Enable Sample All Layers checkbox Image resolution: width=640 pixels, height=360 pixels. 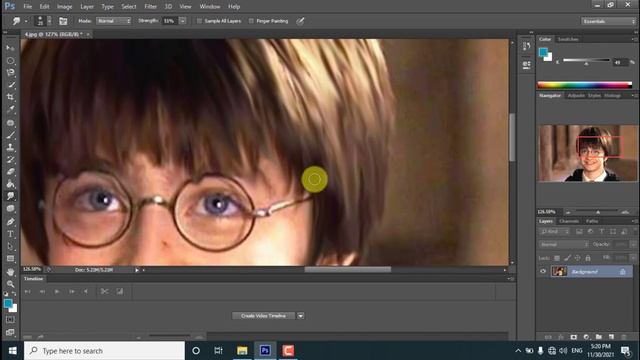coord(199,21)
